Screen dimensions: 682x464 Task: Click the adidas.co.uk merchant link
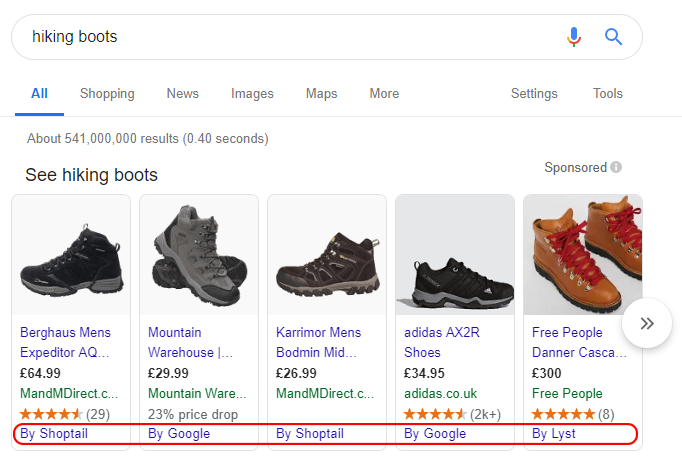coord(441,394)
